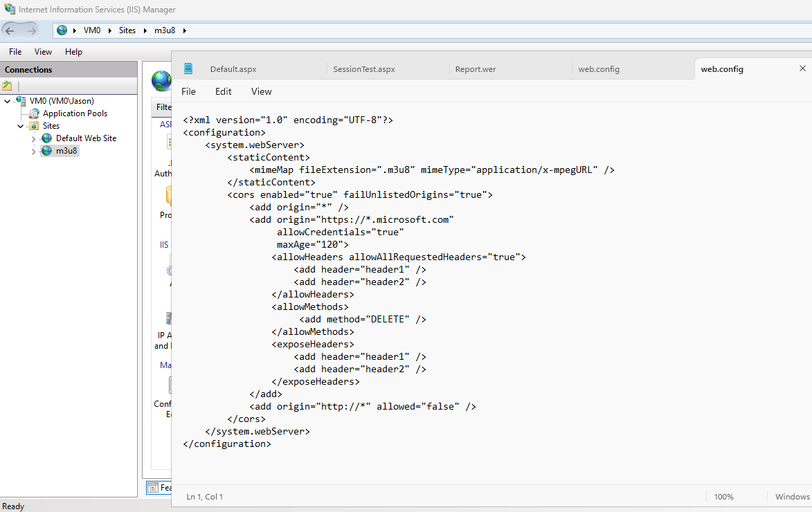Switch to the inactive web.config tab
The image size is (812, 512).
point(599,69)
